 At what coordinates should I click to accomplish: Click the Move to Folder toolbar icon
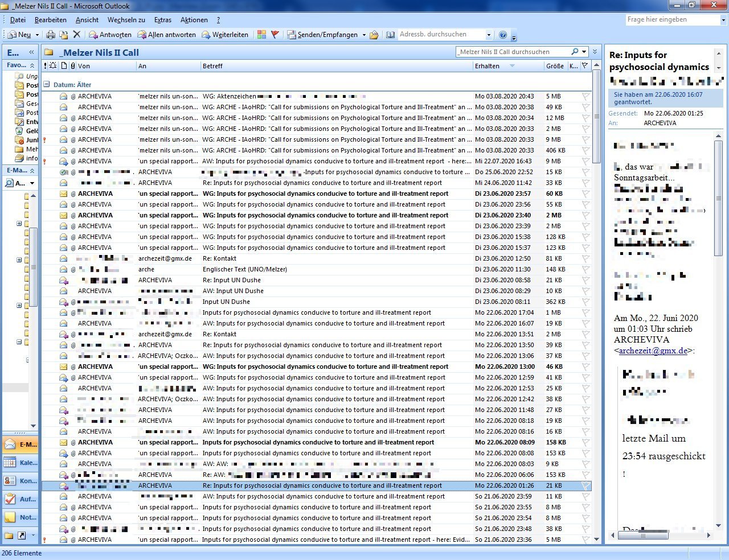point(64,35)
